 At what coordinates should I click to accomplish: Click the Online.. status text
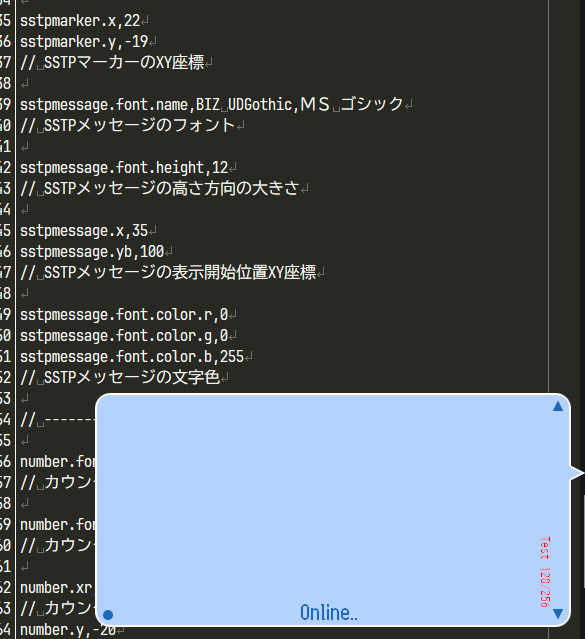click(329, 613)
